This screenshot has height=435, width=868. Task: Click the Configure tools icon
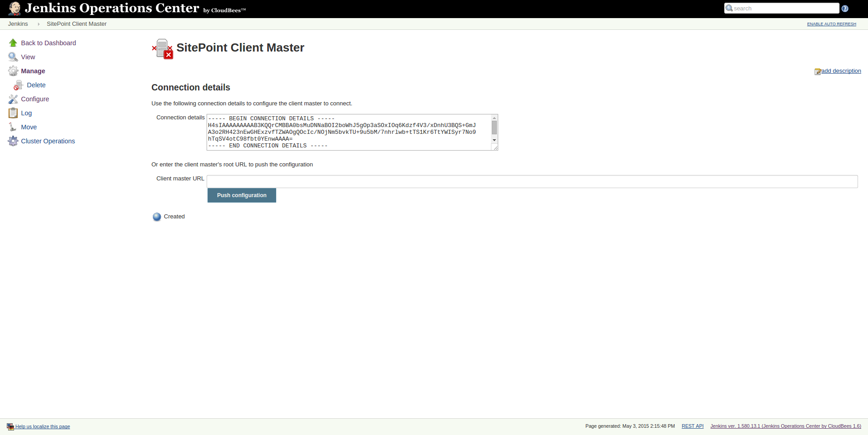[x=13, y=99]
